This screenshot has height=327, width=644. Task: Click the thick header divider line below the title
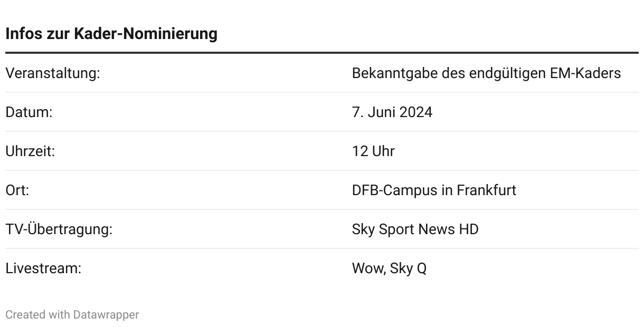click(x=322, y=53)
